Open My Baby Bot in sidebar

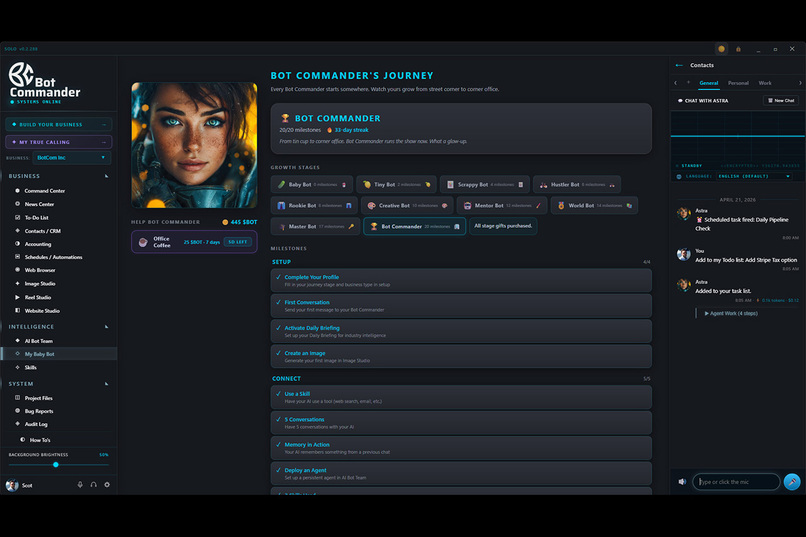tap(59, 354)
